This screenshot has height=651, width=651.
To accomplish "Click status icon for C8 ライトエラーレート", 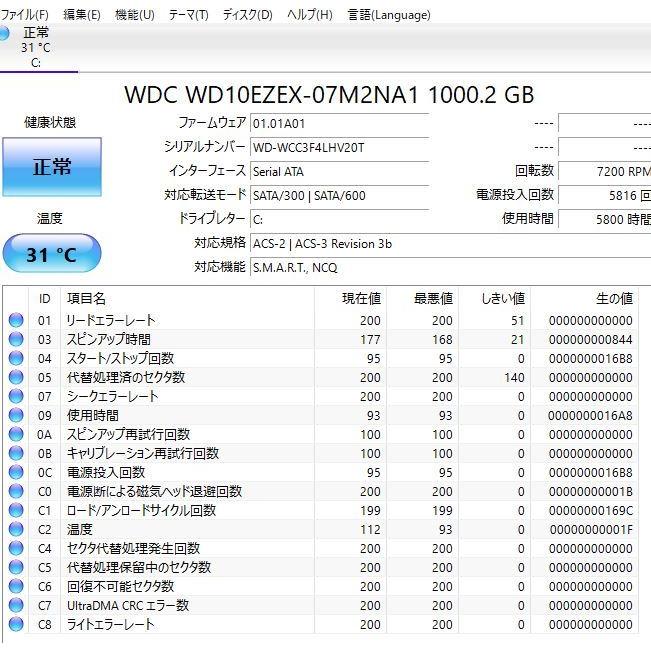I will 16,624.
